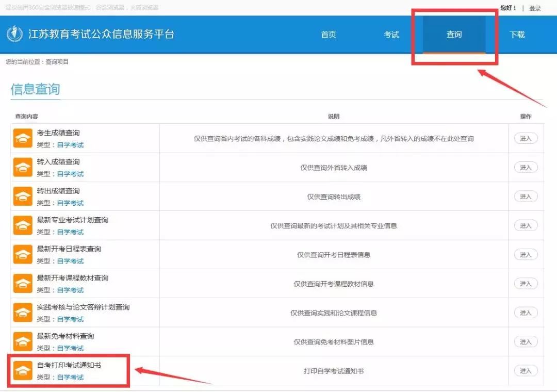The image size is (557, 392).
Task: Click the graduation cap icon beside 考生成绩查询
Action: (x=23, y=138)
